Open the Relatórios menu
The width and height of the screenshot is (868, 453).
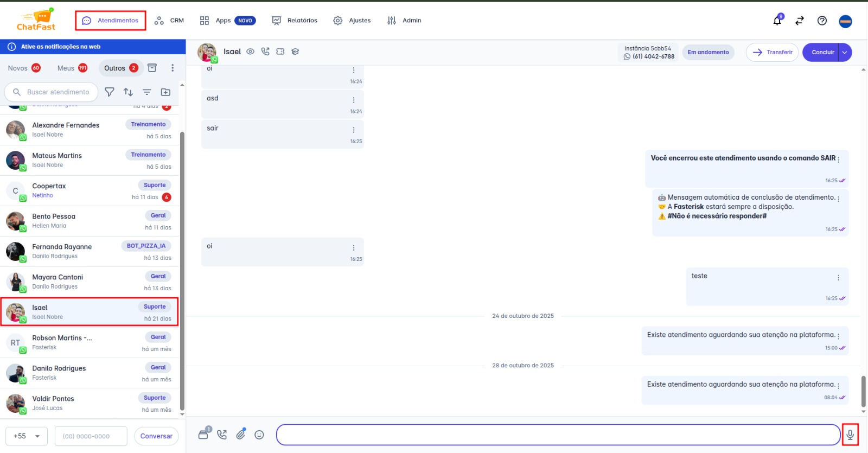(295, 21)
